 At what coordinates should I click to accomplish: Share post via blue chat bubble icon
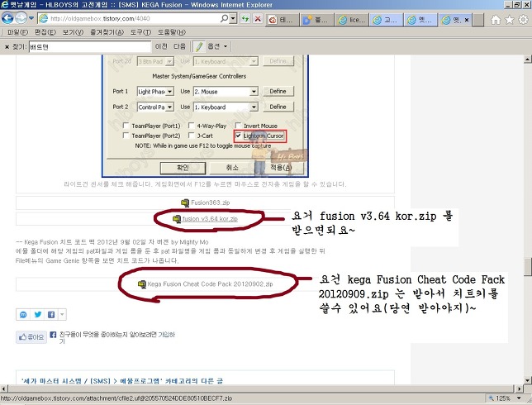(x=23, y=315)
